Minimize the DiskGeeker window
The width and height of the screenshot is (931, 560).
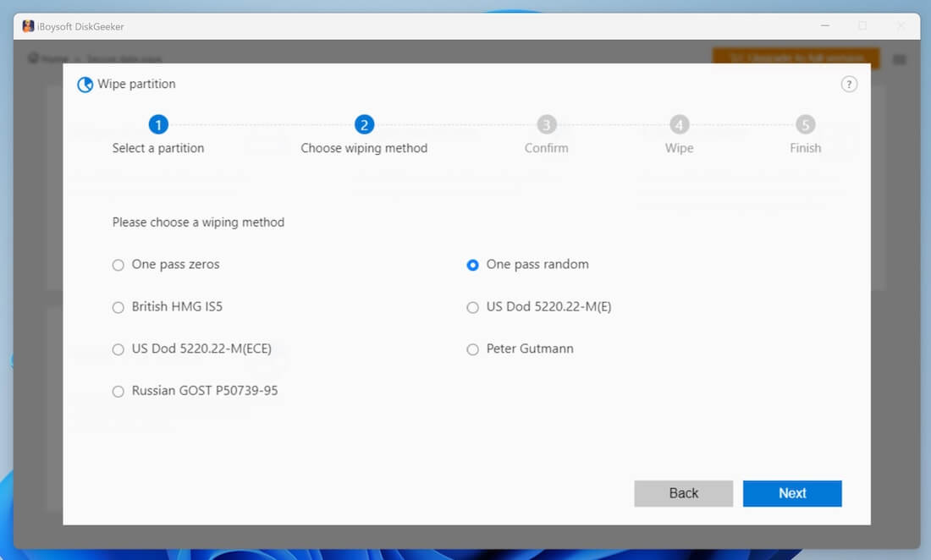(824, 26)
